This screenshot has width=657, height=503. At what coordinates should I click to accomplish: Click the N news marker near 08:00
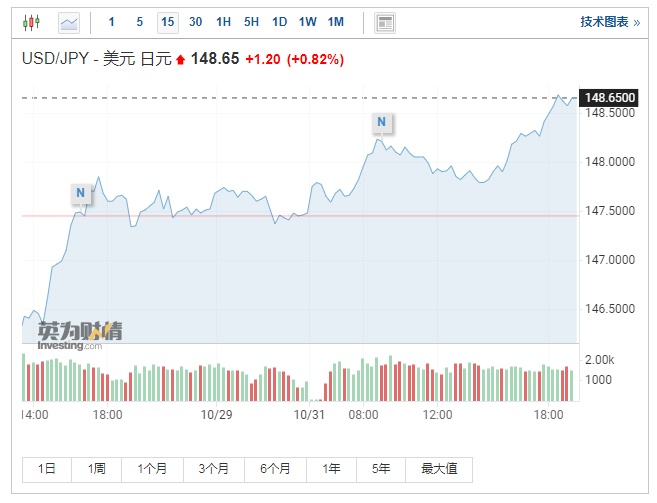[381, 122]
